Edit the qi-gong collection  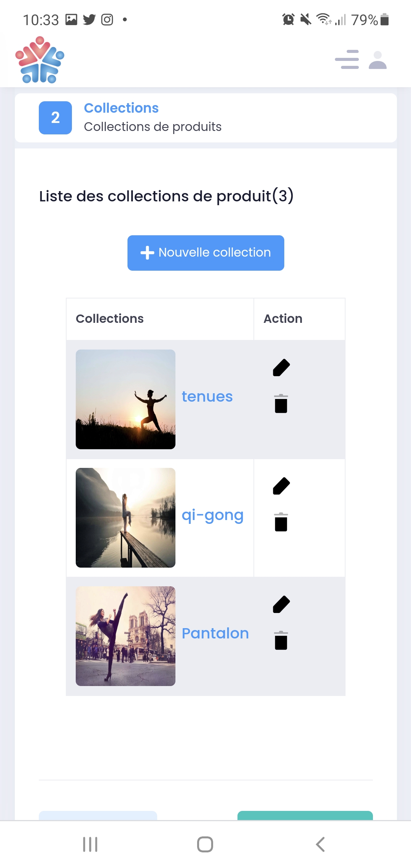tap(281, 486)
